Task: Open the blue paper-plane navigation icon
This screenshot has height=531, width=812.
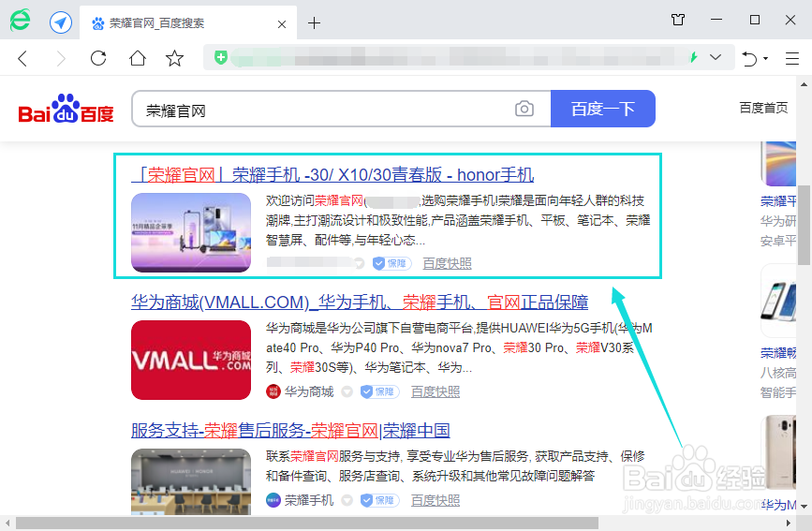Action: click(x=61, y=22)
